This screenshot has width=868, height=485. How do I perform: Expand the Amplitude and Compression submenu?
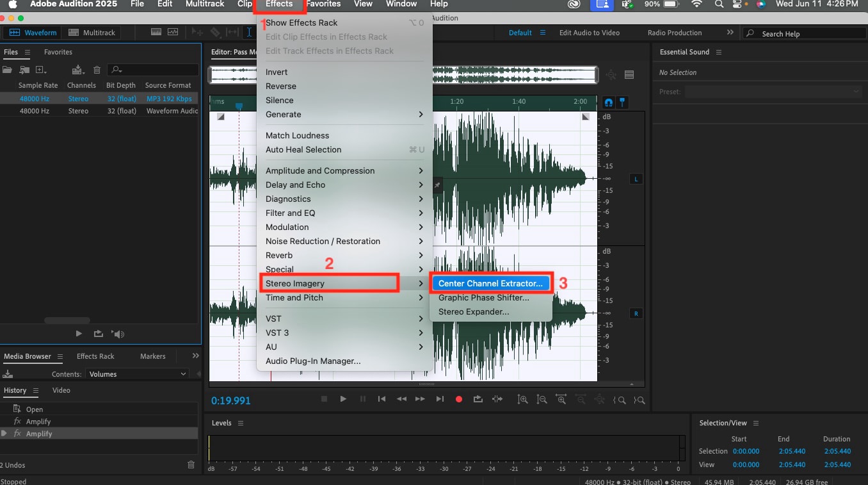click(345, 170)
